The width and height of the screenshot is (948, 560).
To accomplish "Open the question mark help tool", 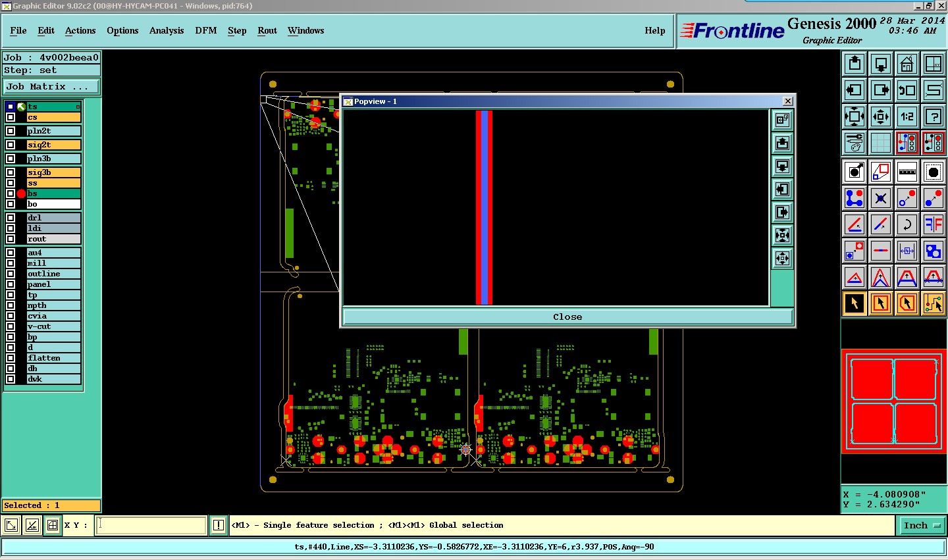I will click(933, 116).
